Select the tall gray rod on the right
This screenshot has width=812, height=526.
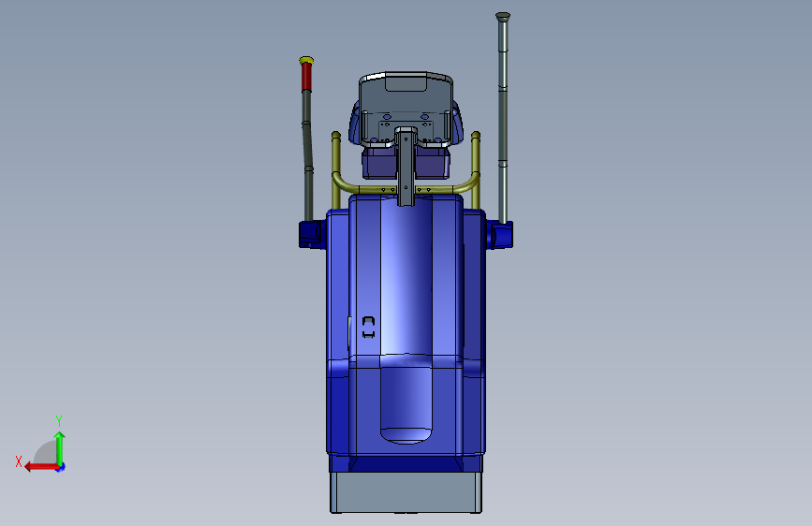point(502,118)
